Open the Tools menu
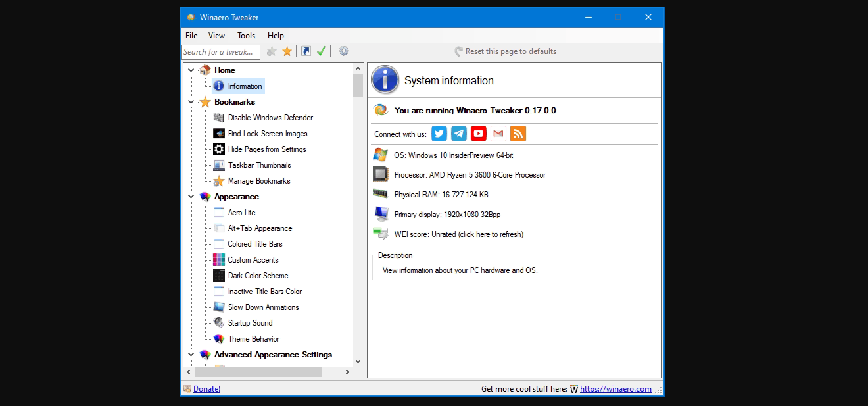868x406 pixels. click(247, 36)
